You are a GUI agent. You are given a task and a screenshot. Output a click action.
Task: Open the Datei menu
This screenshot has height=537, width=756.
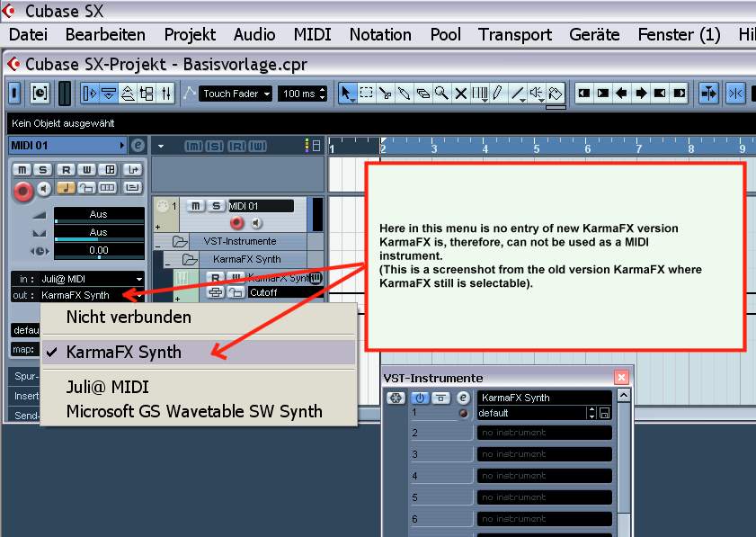[x=29, y=35]
